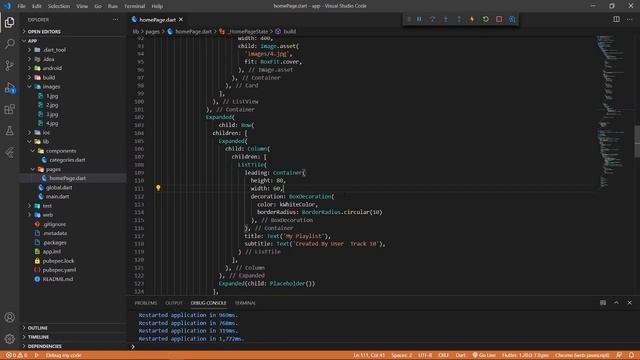Image resolution: width=640 pixels, height=360 pixels.
Task: Collapse the lib folder
Action: click(x=46, y=142)
